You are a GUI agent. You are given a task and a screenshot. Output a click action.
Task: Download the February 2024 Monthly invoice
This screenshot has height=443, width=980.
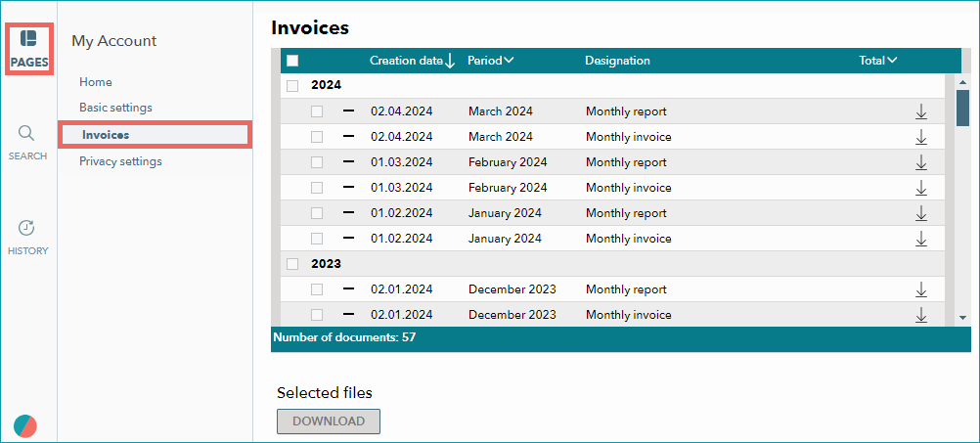point(920,188)
